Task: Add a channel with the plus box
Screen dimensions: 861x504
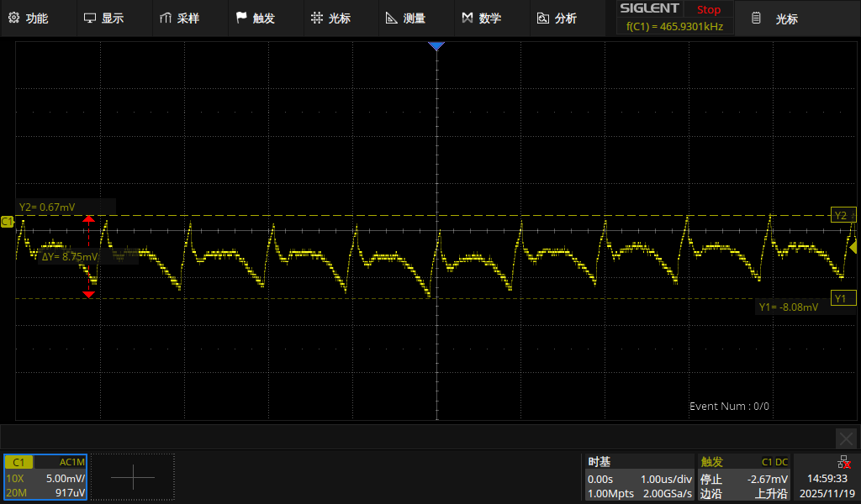Action: [x=133, y=477]
